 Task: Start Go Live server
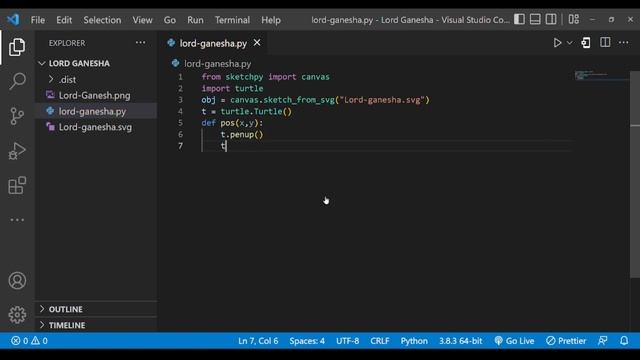click(x=514, y=341)
